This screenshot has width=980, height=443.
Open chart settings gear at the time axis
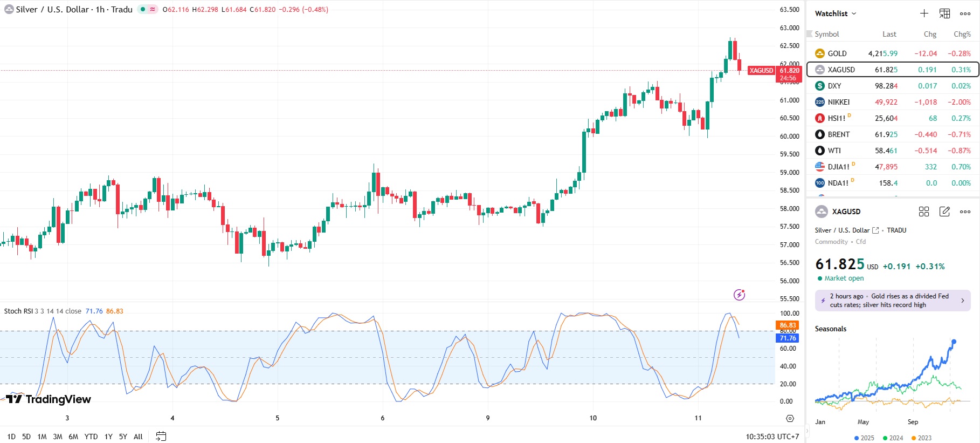790,418
